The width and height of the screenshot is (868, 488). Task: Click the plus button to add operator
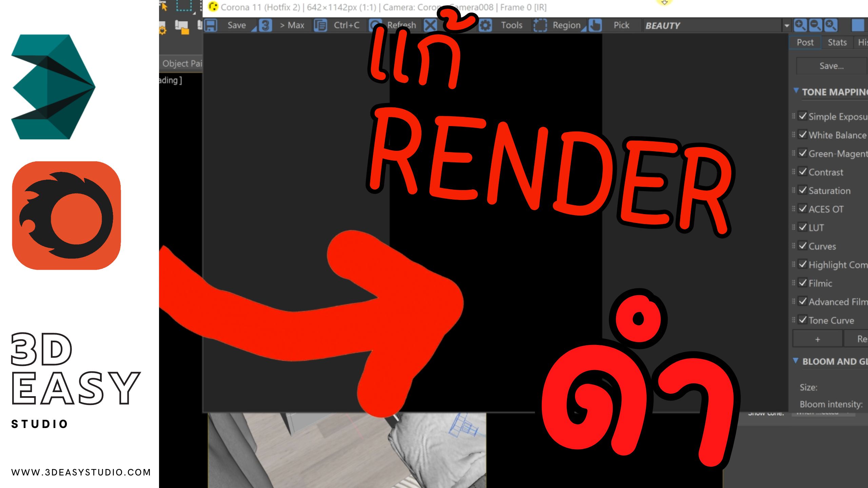click(817, 339)
